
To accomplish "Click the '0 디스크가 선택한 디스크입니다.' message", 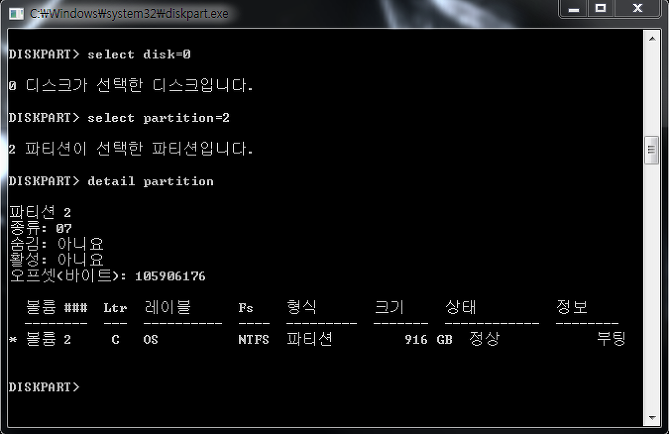I will tap(131, 85).
